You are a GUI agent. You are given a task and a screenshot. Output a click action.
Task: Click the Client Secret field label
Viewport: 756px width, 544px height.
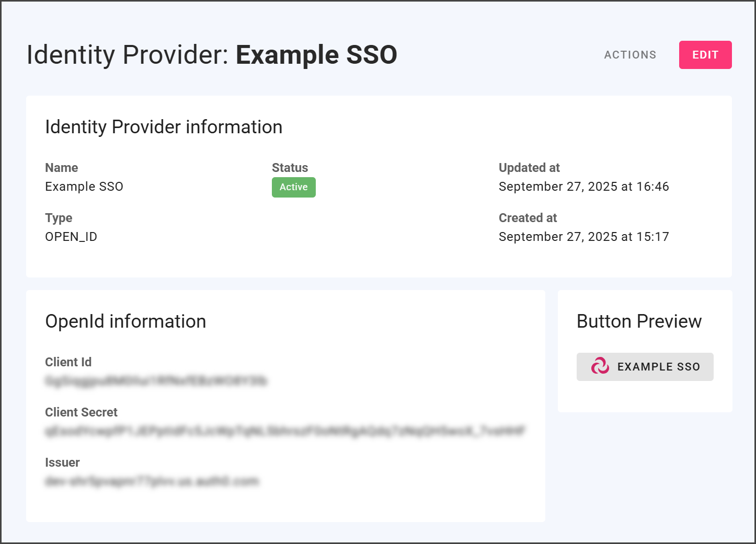coord(81,412)
